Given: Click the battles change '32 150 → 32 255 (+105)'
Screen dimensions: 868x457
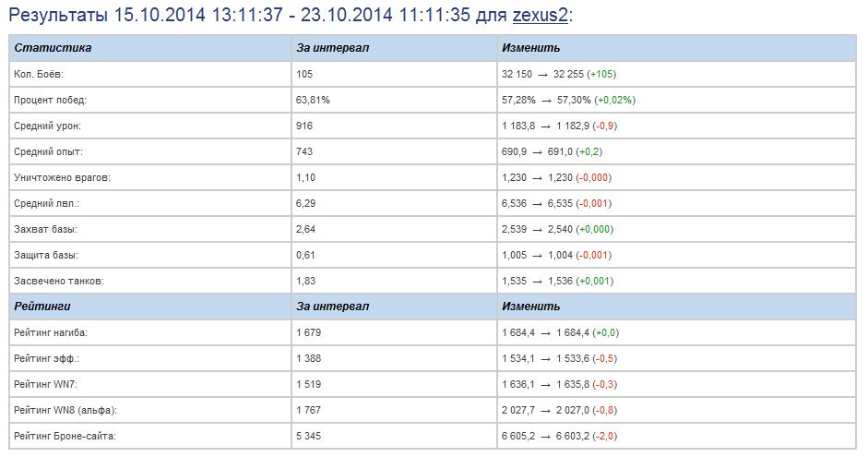Looking at the screenshot, I should [x=559, y=74].
